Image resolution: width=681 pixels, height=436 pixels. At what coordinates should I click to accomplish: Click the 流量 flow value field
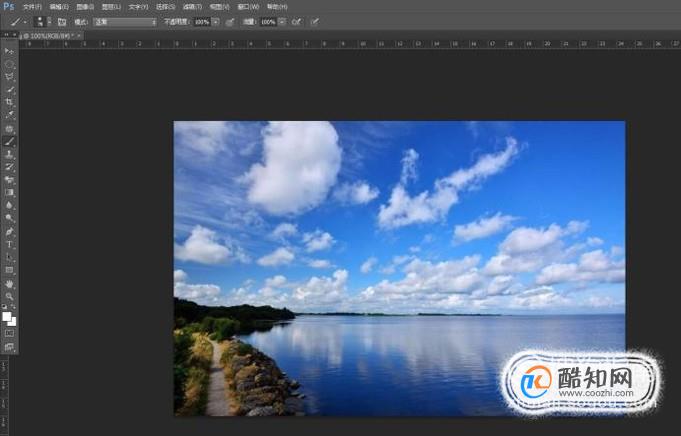(268, 22)
